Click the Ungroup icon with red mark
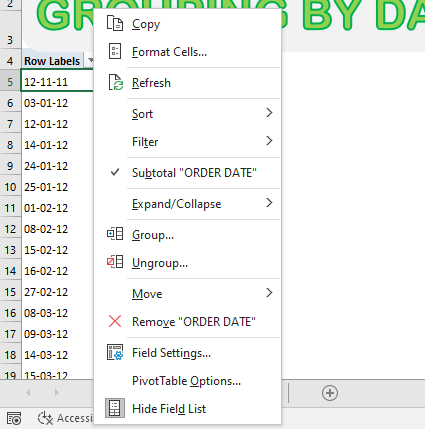Image resolution: width=425 pixels, height=429 pixels. 115,262
